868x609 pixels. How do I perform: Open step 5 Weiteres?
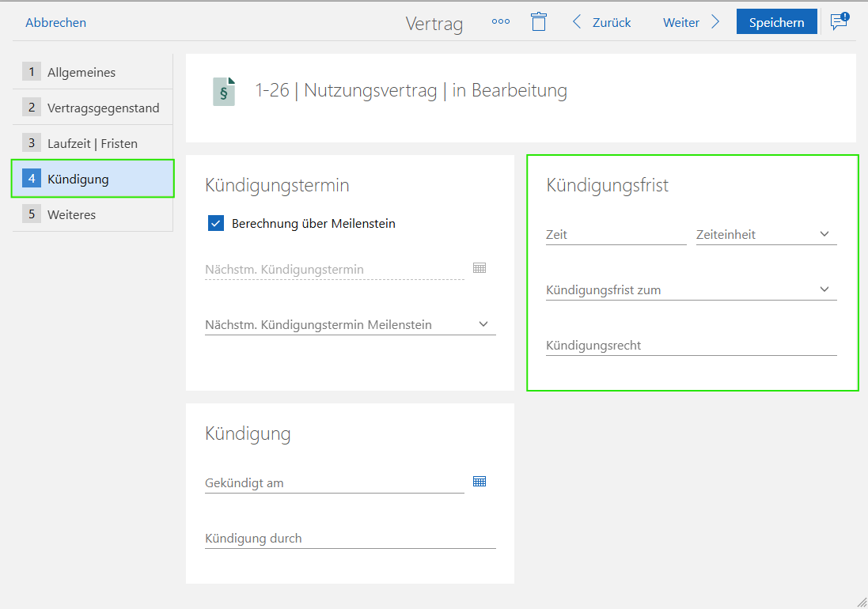click(93, 214)
